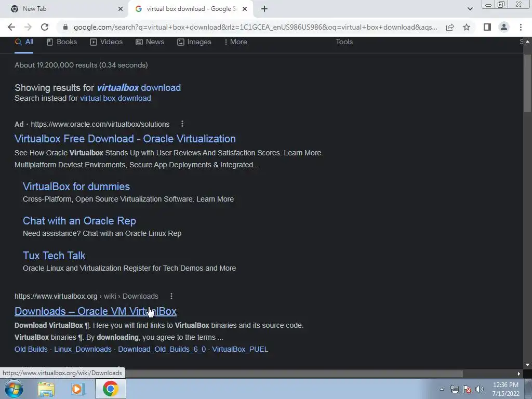Open the Linux_Downloads sitelink

83,349
